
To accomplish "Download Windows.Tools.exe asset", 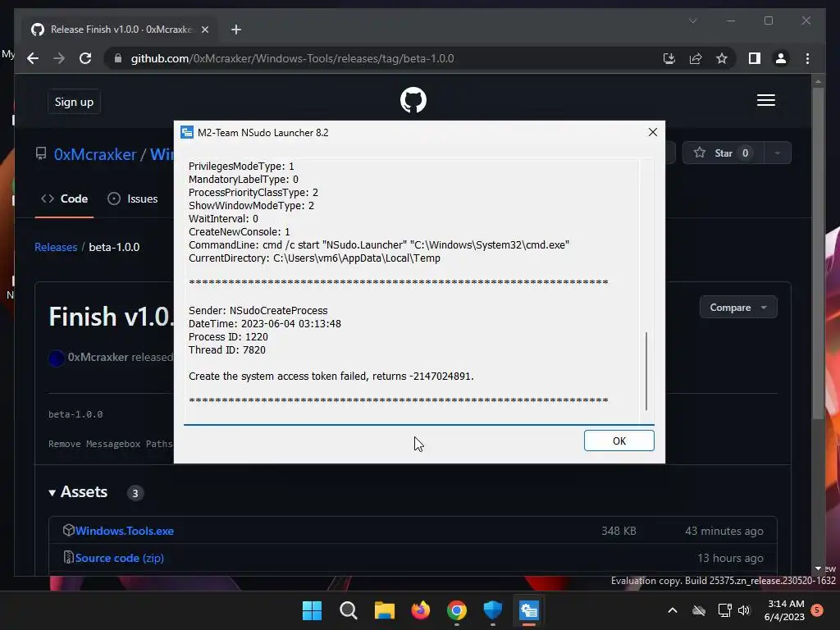I will (x=125, y=531).
